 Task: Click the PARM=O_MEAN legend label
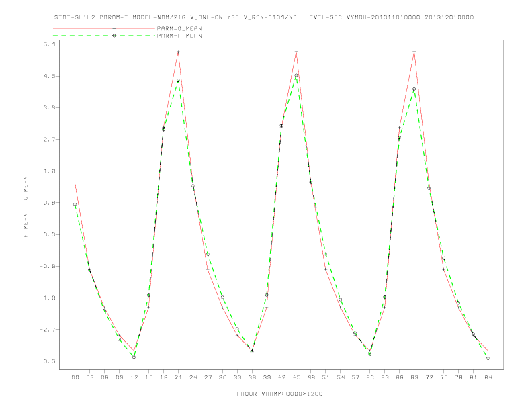point(179,28)
